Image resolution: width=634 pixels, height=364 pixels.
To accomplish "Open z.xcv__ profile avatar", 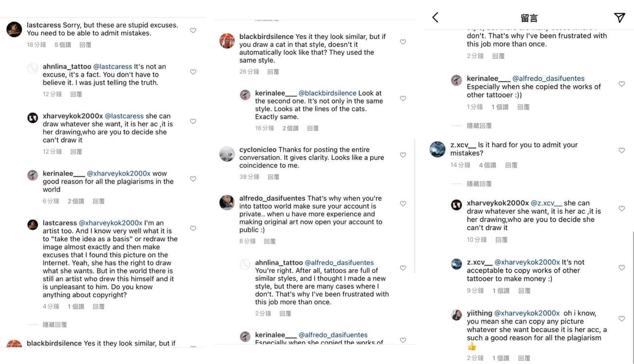I will point(438,149).
